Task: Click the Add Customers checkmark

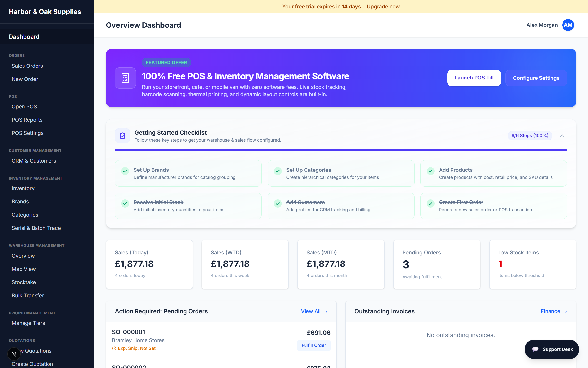Action: click(278, 203)
